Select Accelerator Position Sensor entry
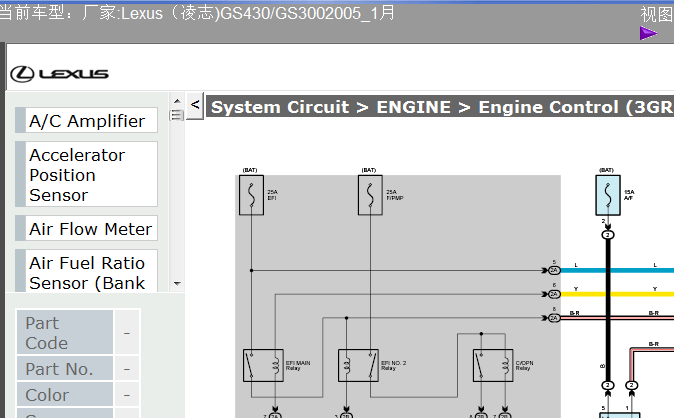674x418 pixels. [x=86, y=174]
